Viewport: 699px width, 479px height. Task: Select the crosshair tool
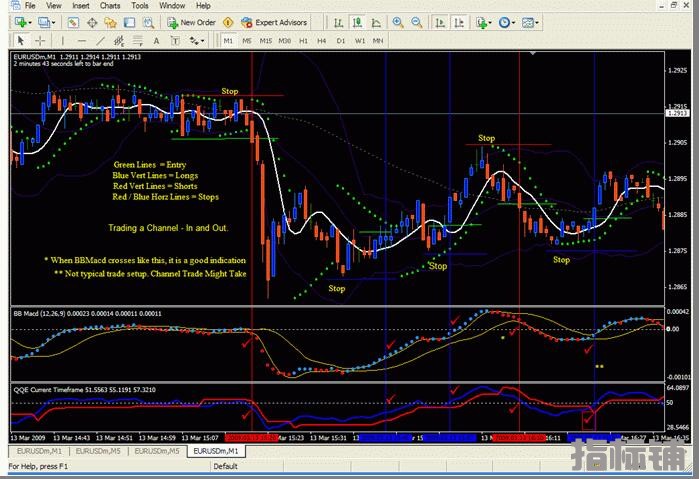40,41
